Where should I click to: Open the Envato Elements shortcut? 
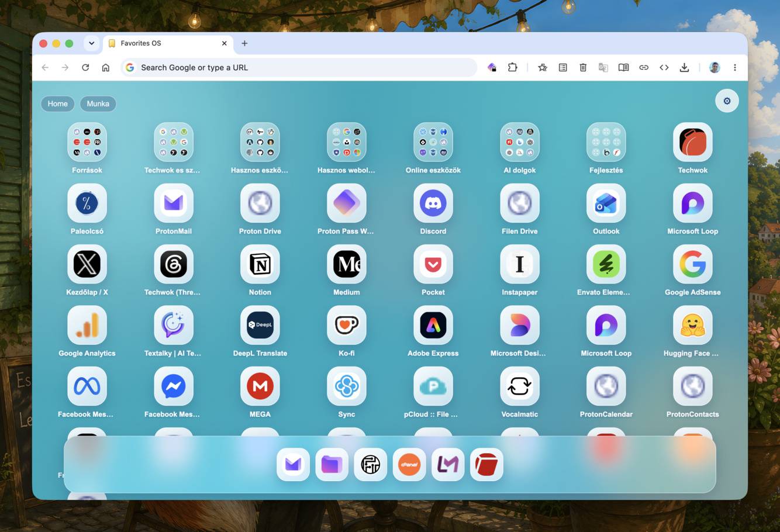pyautogui.click(x=606, y=264)
